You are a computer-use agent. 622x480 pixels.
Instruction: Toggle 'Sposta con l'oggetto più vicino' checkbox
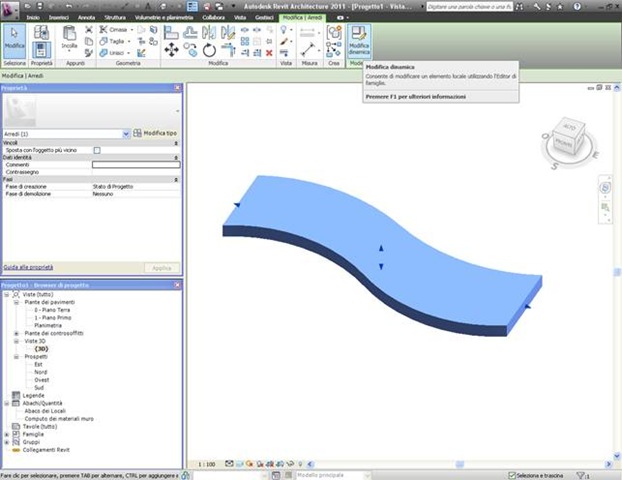coord(97,150)
